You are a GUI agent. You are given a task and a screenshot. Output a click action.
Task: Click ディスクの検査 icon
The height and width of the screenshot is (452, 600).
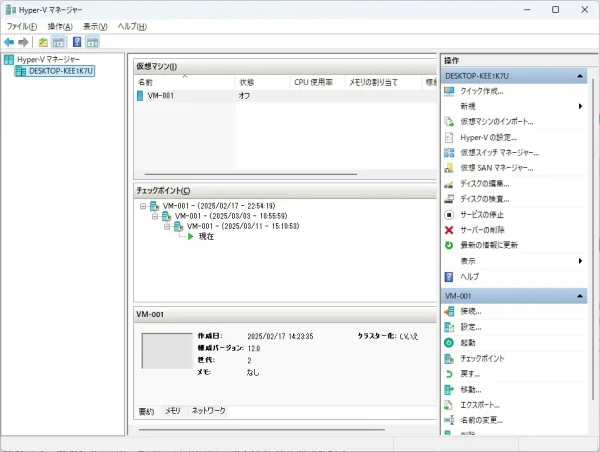click(x=449, y=199)
